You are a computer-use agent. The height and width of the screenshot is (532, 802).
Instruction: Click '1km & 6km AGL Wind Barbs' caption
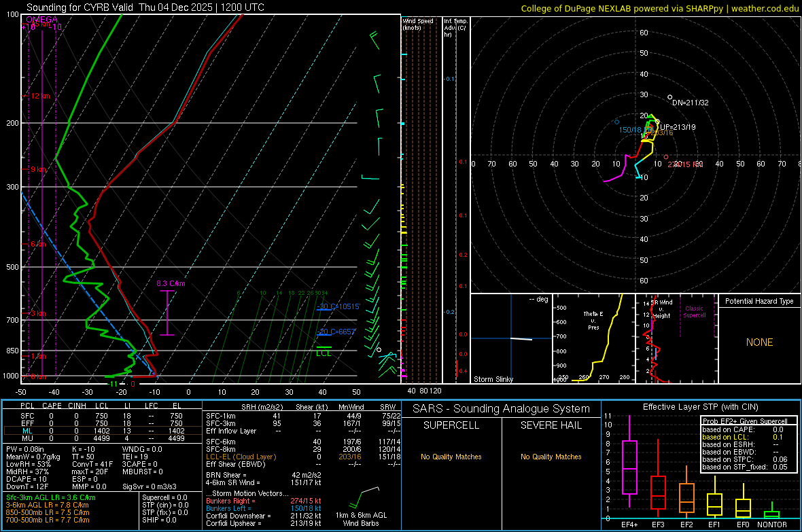(361, 519)
